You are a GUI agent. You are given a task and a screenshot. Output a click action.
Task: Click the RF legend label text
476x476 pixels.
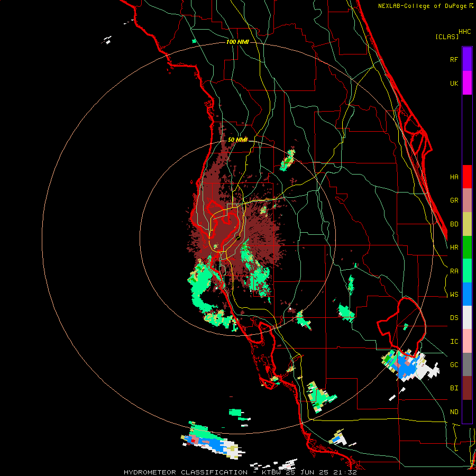point(454,59)
